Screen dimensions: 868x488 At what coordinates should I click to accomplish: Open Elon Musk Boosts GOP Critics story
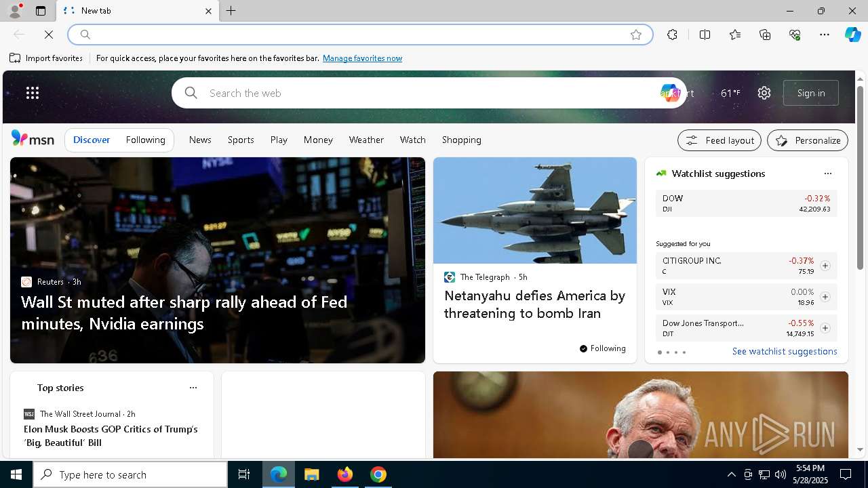pyautogui.click(x=111, y=436)
